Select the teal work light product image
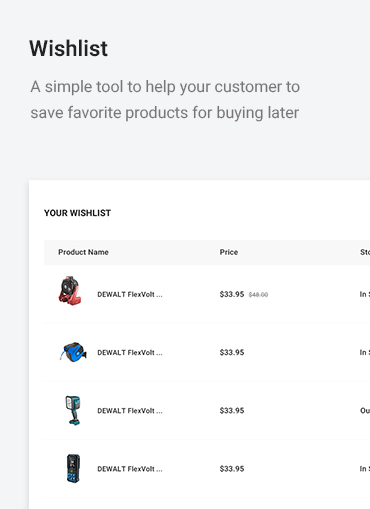 click(x=73, y=410)
